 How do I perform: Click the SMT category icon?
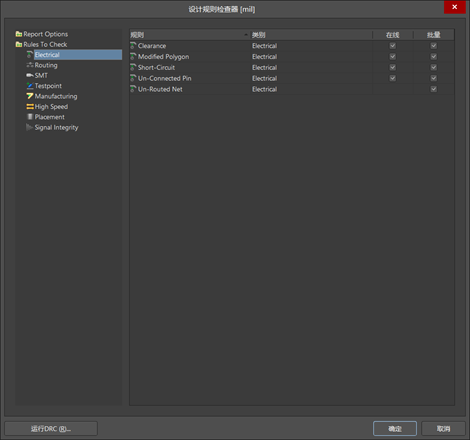tap(30, 75)
